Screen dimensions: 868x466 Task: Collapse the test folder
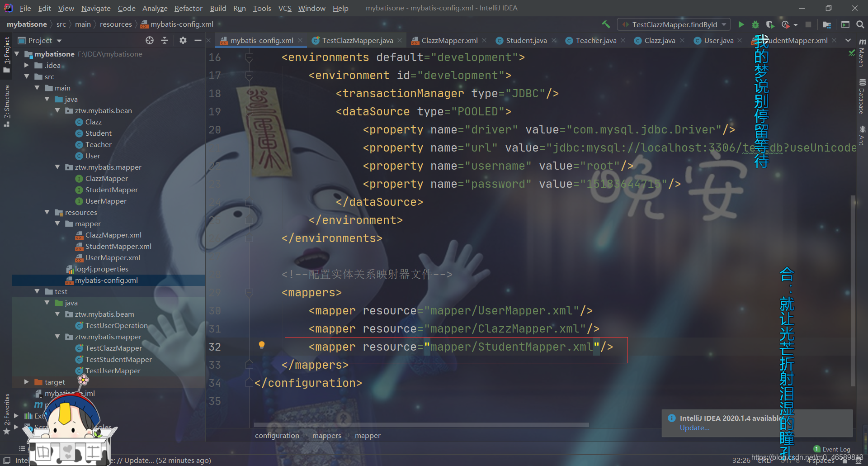pos(37,291)
